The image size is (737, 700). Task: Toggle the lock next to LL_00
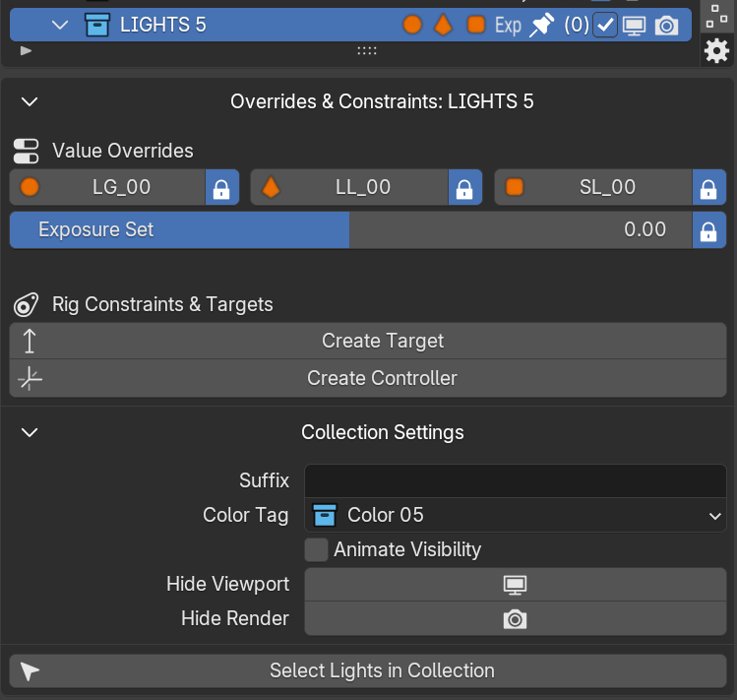(464, 187)
